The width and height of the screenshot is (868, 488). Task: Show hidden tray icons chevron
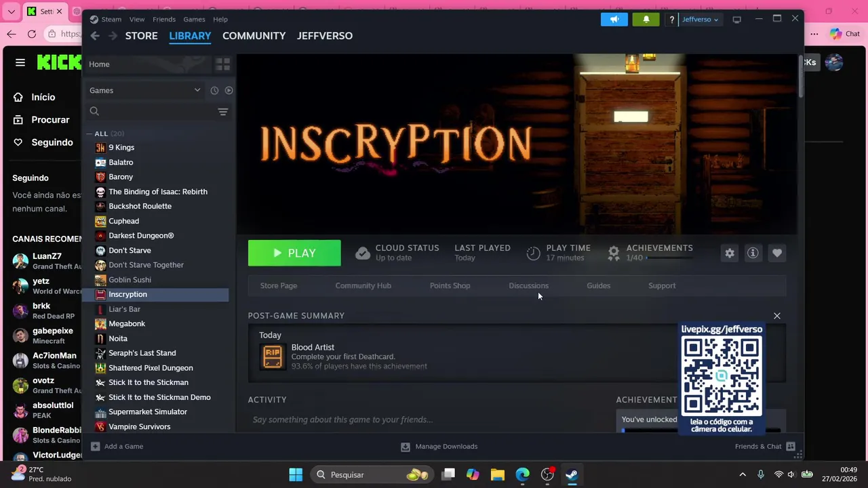pos(743,474)
